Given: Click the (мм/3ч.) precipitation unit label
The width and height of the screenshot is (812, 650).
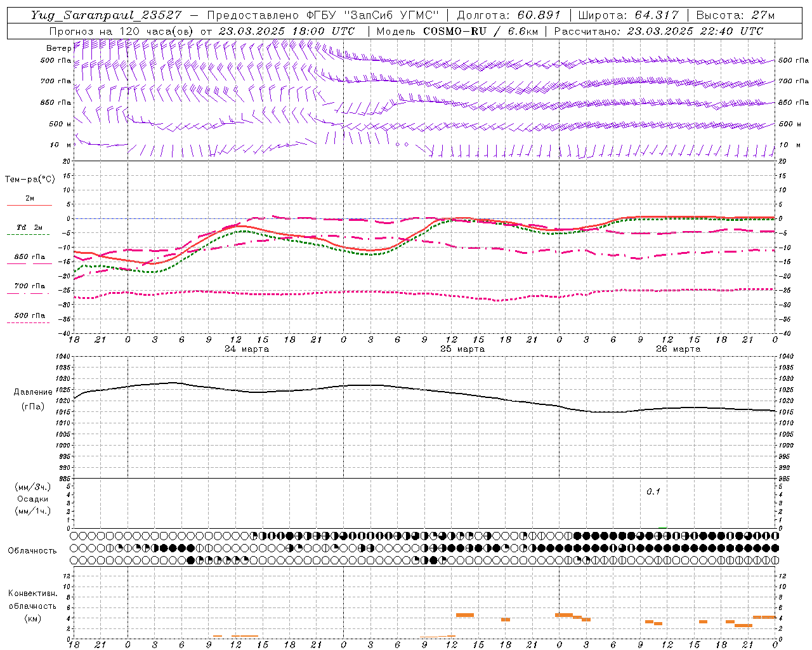Looking at the screenshot, I should tap(32, 487).
